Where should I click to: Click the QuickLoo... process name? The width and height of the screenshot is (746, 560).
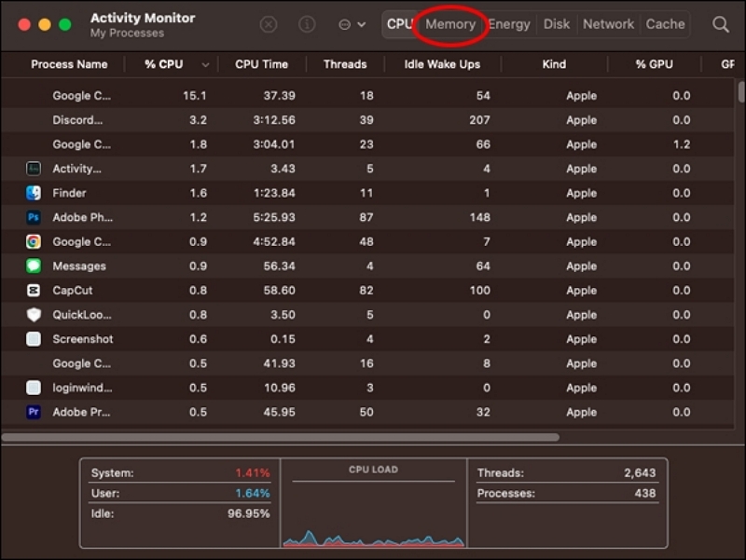82,315
